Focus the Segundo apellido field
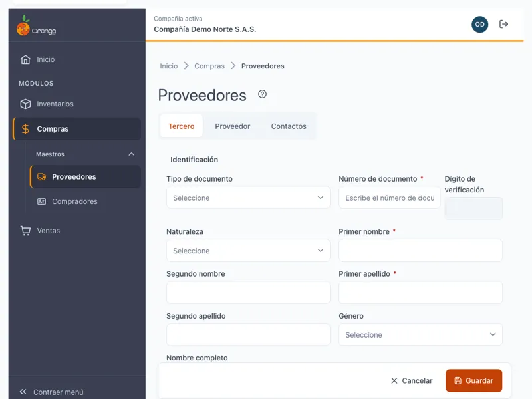The width and height of the screenshot is (532, 399). (x=248, y=335)
